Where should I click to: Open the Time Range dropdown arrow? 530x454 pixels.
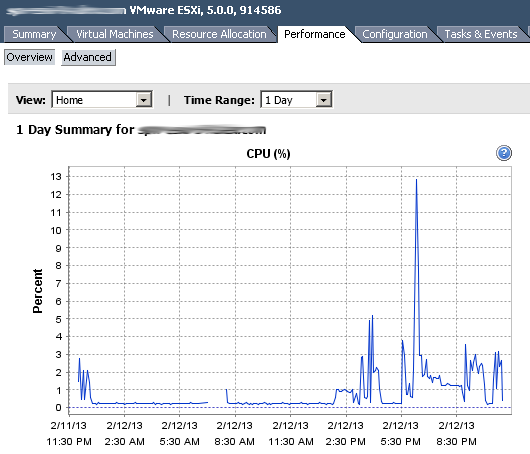[x=323, y=100]
